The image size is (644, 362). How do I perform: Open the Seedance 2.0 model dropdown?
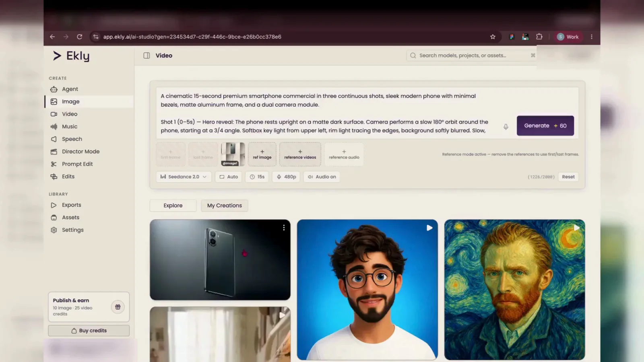(x=184, y=177)
